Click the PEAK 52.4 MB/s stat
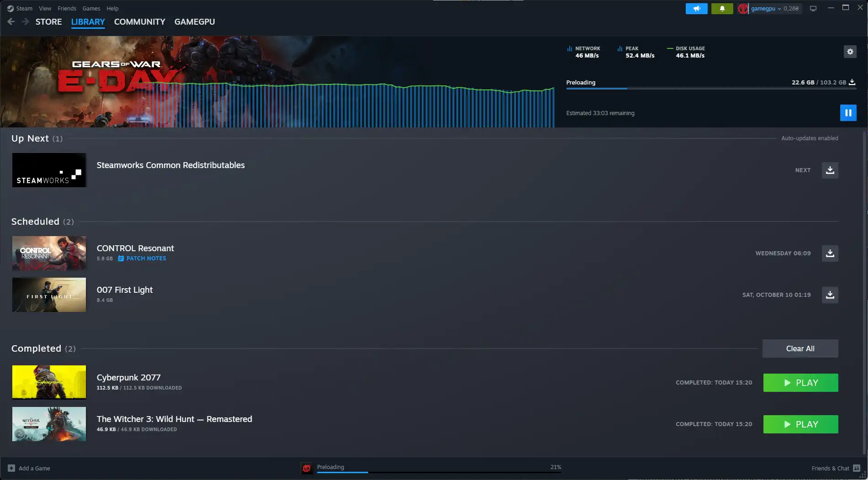Screen dimensions: 868x480 [635, 52]
